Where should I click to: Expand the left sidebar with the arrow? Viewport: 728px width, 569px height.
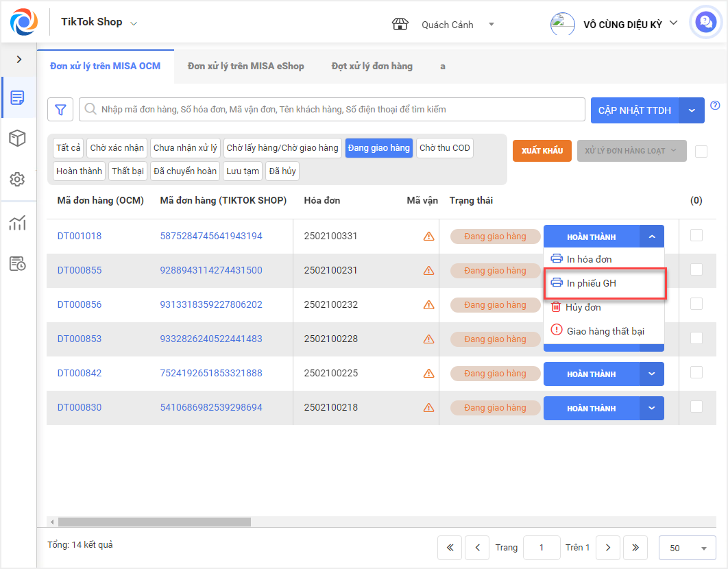[x=19, y=60]
